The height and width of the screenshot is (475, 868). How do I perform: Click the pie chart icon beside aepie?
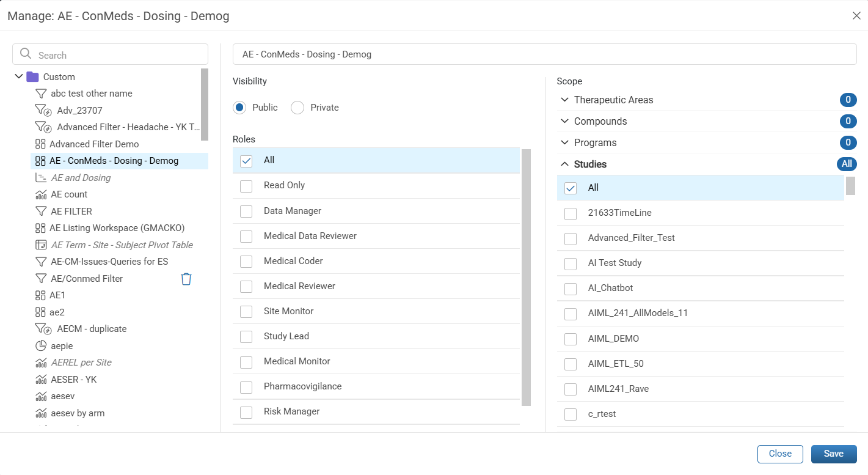click(41, 345)
